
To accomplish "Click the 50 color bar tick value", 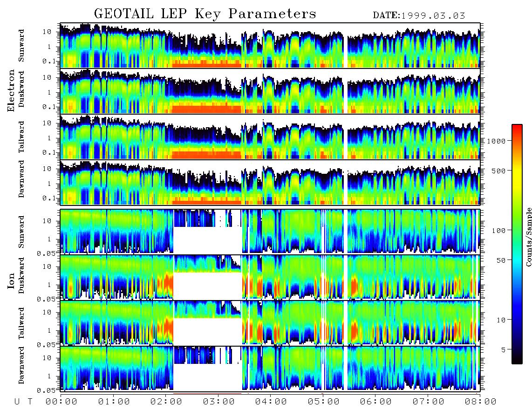I will coord(501,260).
